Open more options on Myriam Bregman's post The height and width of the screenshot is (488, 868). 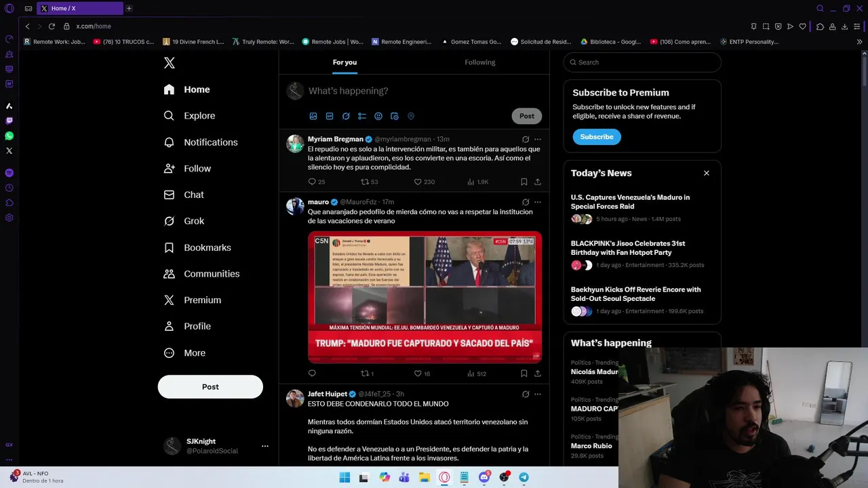tap(538, 139)
